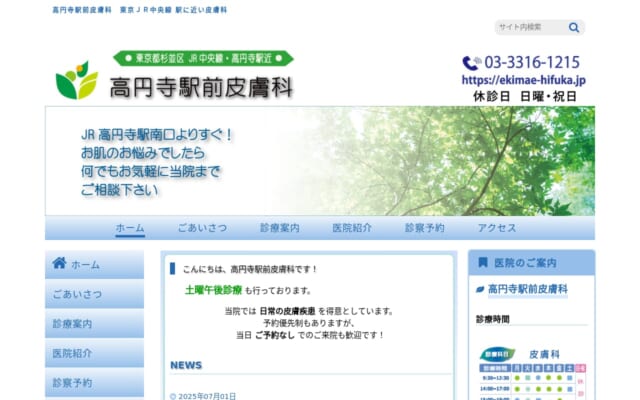Click the green 東京都杉並区 JR中央線 banner label
The height and width of the screenshot is (400, 640).
tap(203, 58)
